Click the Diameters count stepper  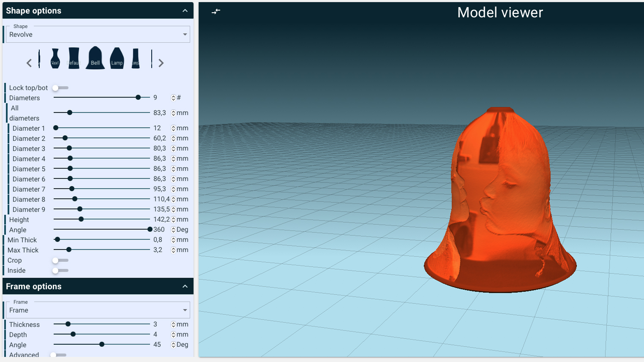(173, 98)
